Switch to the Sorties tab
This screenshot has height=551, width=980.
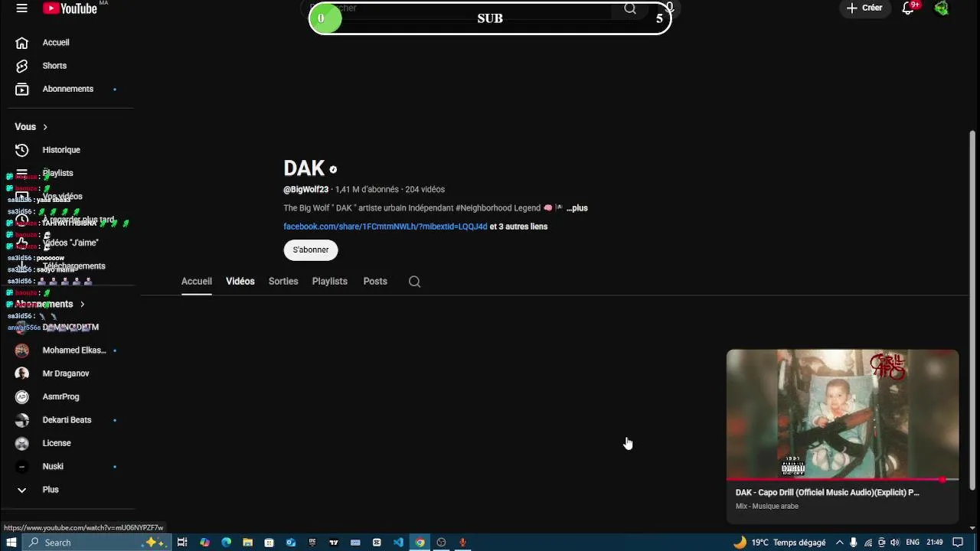(283, 282)
